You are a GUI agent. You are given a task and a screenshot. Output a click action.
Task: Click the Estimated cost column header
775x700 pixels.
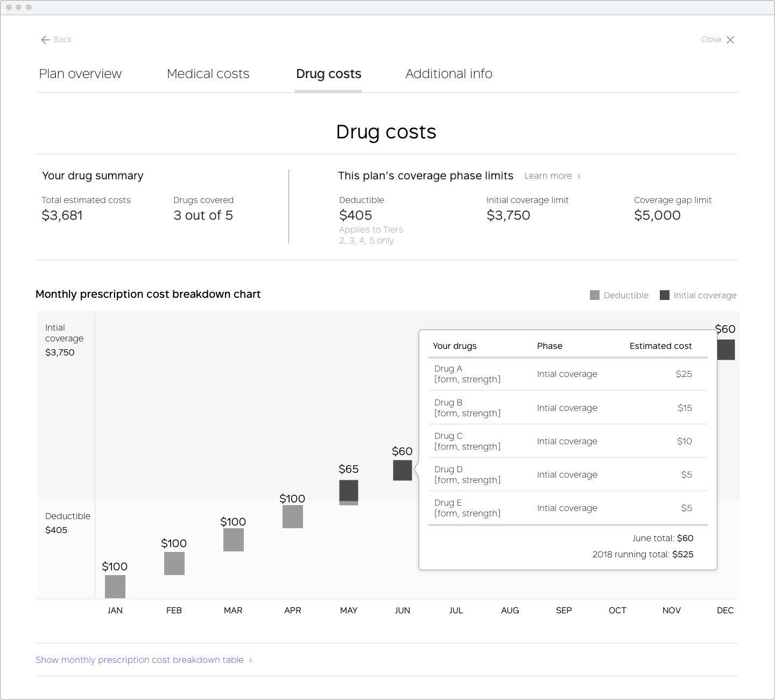coord(661,346)
